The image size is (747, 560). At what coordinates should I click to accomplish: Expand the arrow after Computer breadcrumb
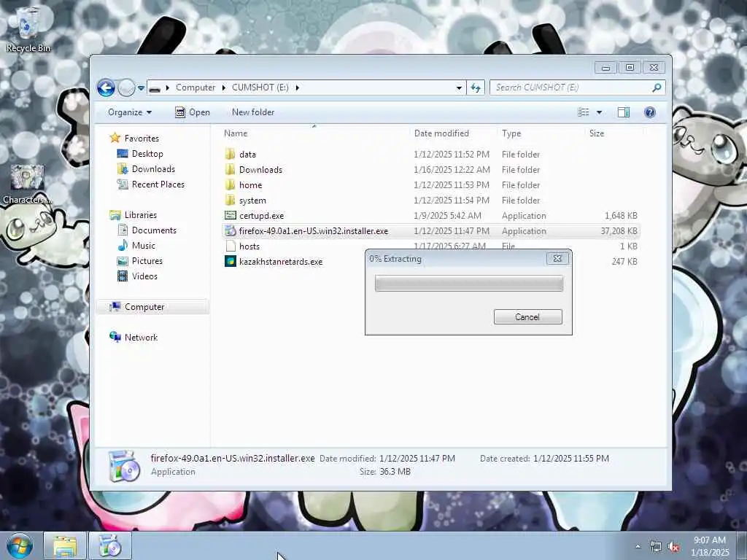point(223,87)
